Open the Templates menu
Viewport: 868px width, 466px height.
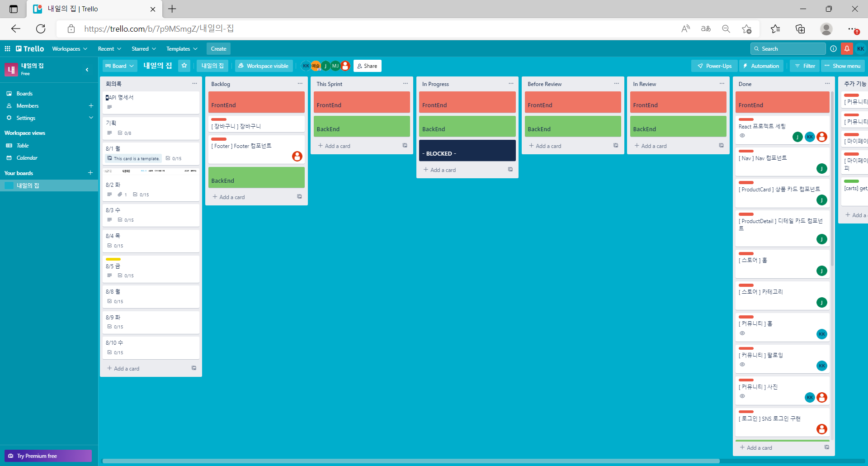pyautogui.click(x=181, y=48)
